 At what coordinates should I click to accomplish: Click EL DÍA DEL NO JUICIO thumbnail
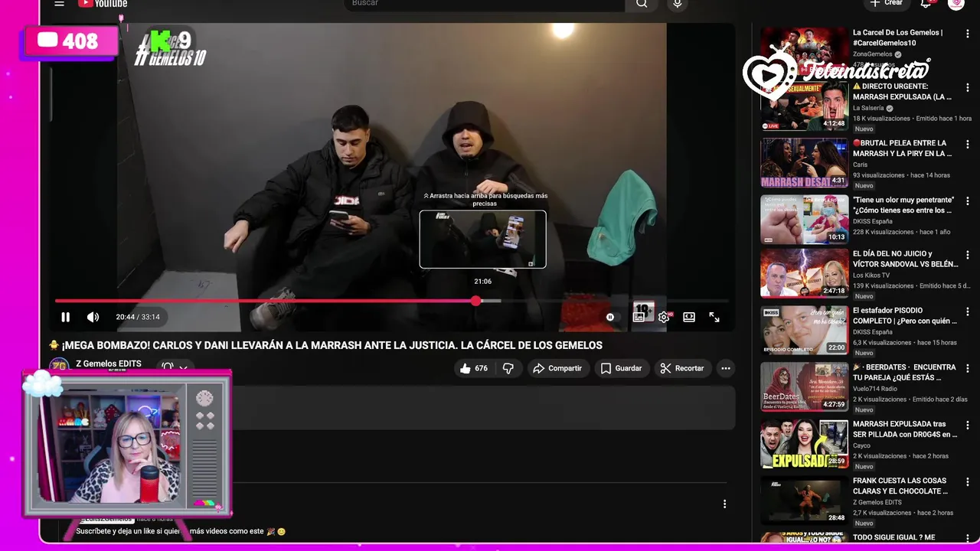pos(804,273)
